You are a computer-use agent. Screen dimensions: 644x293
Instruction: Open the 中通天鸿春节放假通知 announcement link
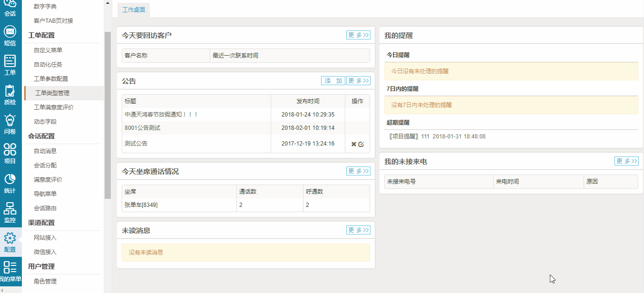click(x=161, y=115)
